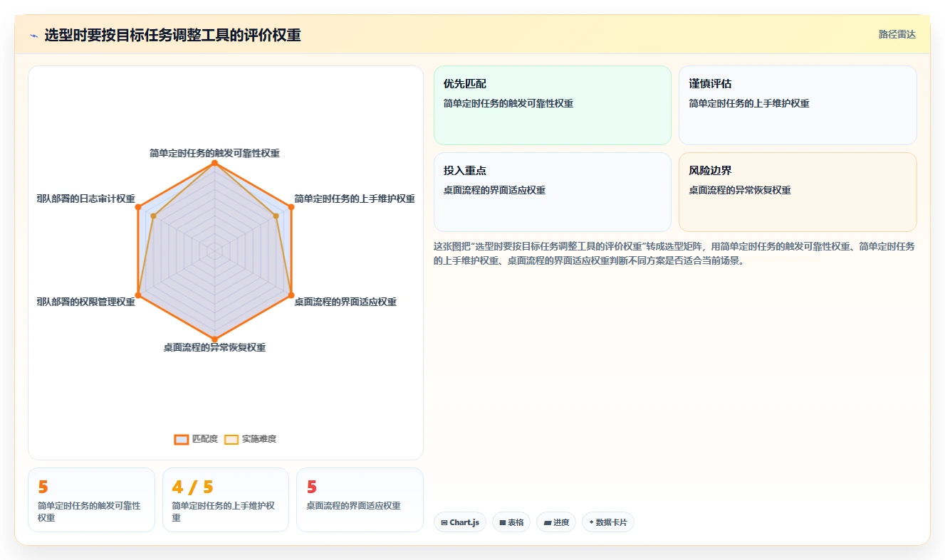This screenshot has width=945, height=560.
Task: Click the lightning icon beside the page title
Action: 33,36
